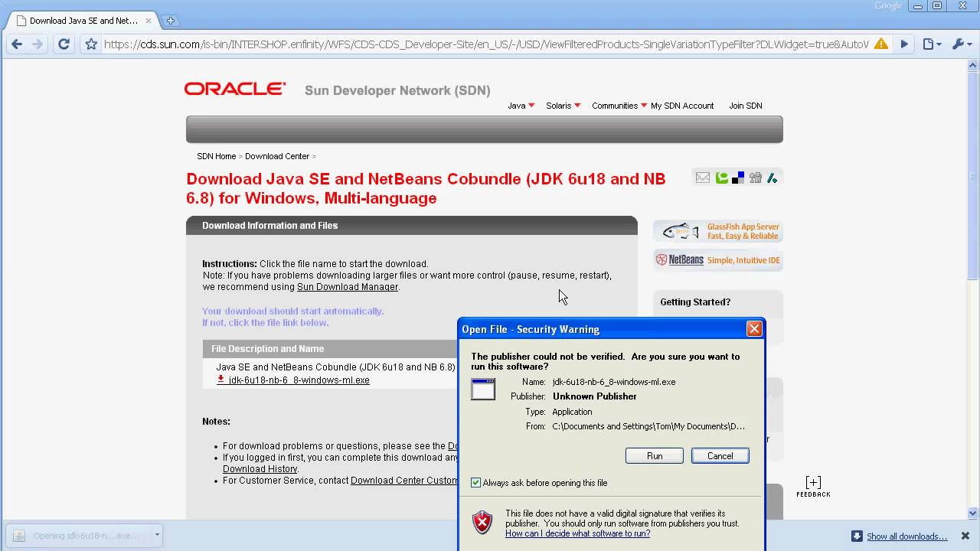Open the NetBeans Simple, Intuitive IDE banner
980x551 pixels.
(x=718, y=260)
